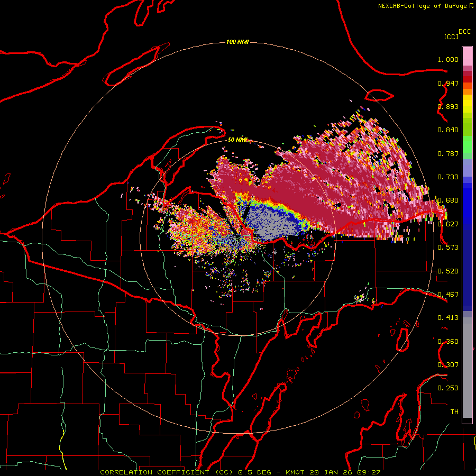Pick the light pink segment of the color bar
This screenshot has width=476, height=476.
[x=467, y=56]
